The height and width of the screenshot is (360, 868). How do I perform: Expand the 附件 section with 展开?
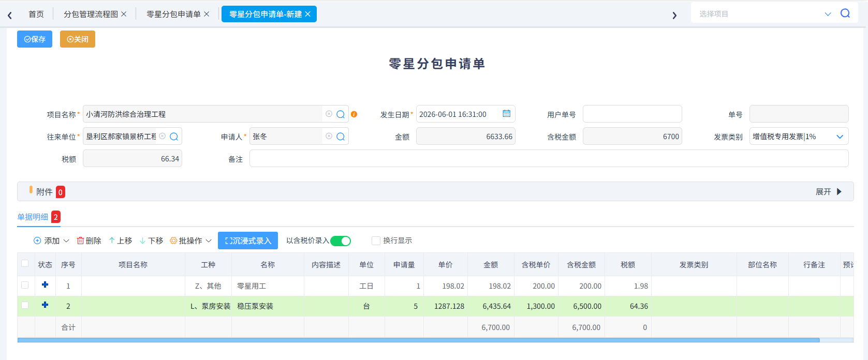point(829,192)
